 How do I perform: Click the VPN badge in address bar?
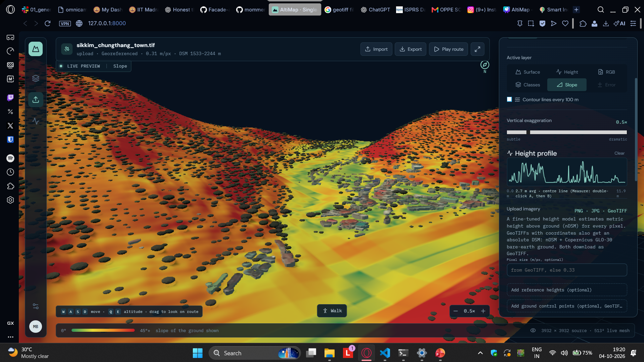pyautogui.click(x=65, y=24)
